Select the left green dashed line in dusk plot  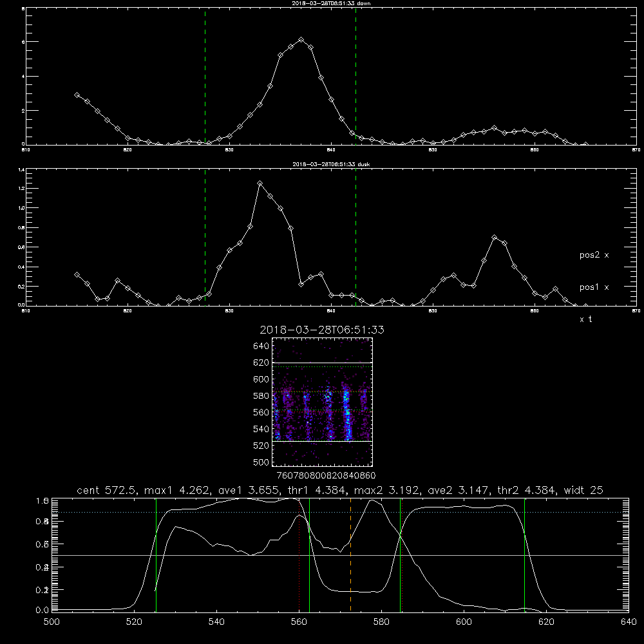coord(205,238)
